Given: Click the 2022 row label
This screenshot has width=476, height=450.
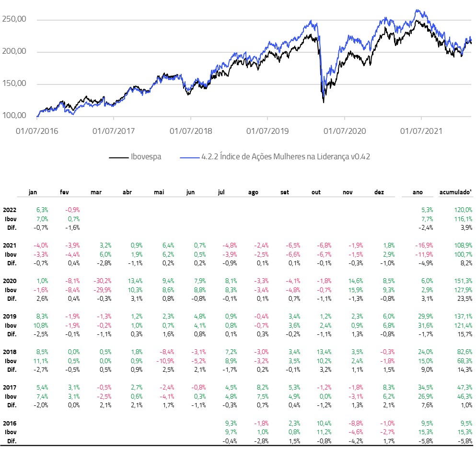Looking at the screenshot, I should 10,210.
